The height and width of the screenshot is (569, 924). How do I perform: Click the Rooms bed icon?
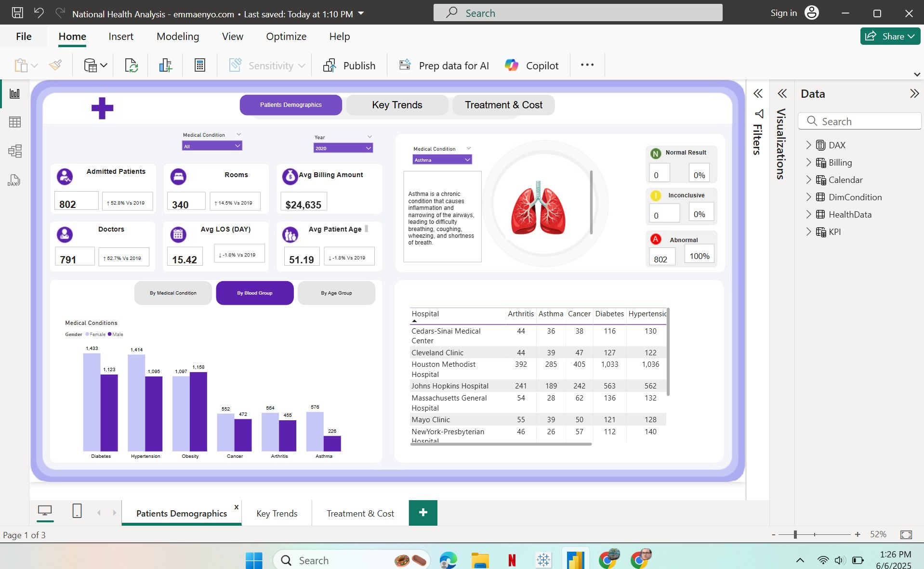click(x=178, y=177)
